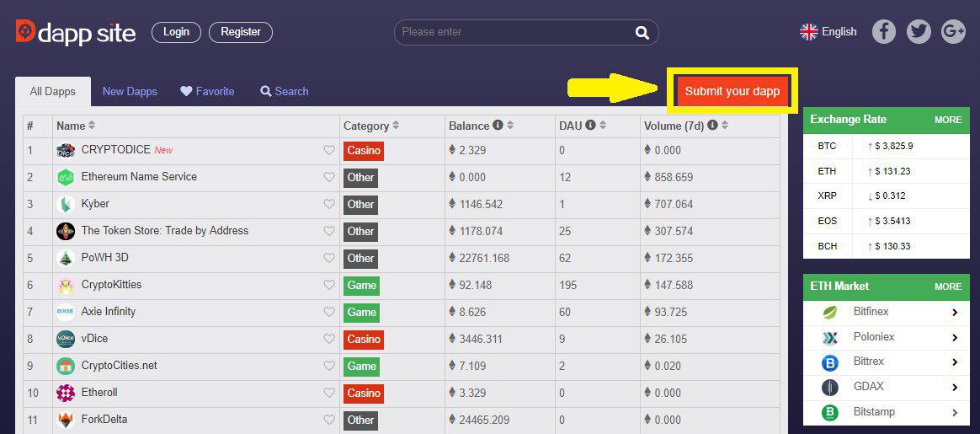Toggle the Etheroll favorite heart
This screenshot has height=434, width=980.
tap(329, 393)
